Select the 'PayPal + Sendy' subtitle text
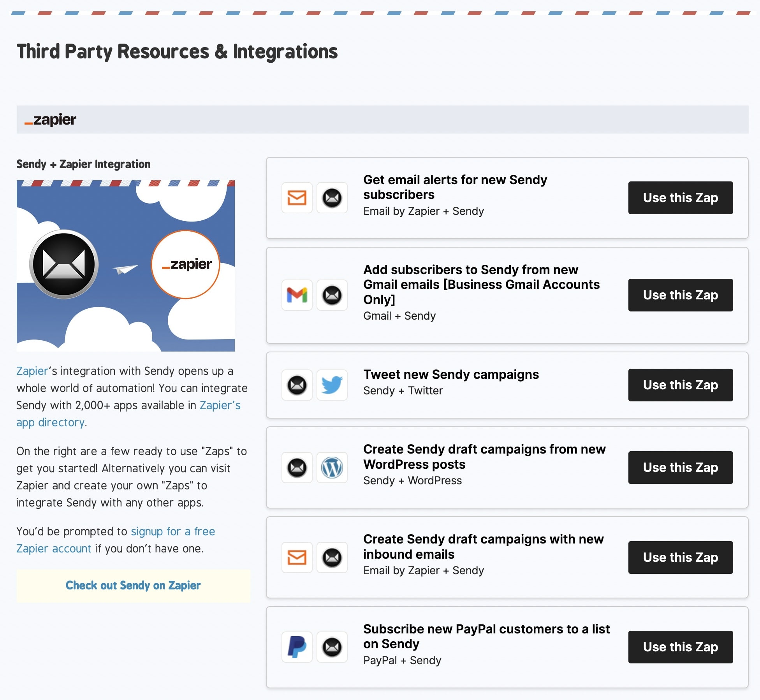This screenshot has width=760, height=700. 402,660
